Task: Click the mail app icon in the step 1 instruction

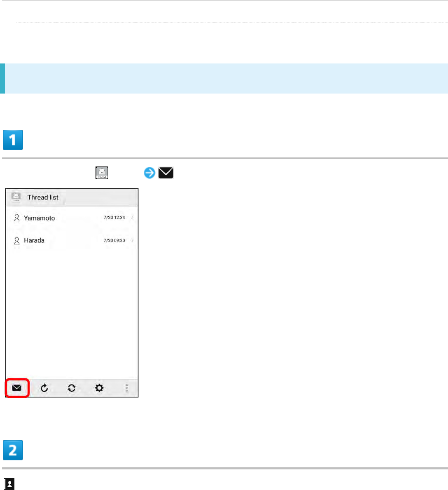Action: 102,173
